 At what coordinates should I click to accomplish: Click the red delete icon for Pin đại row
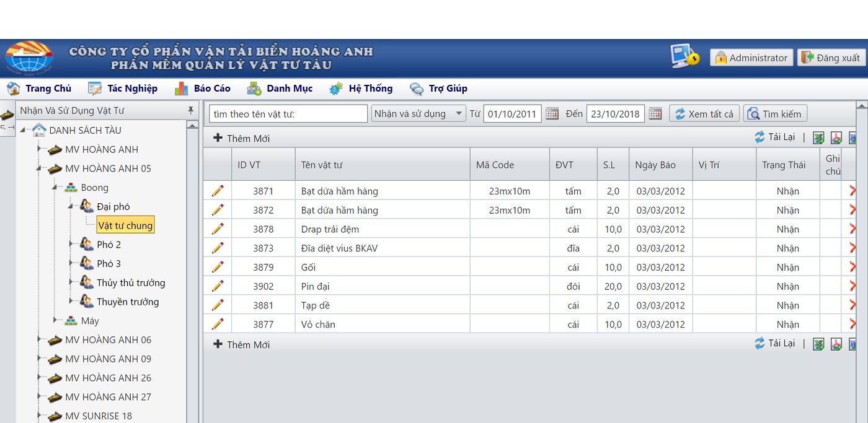852,286
